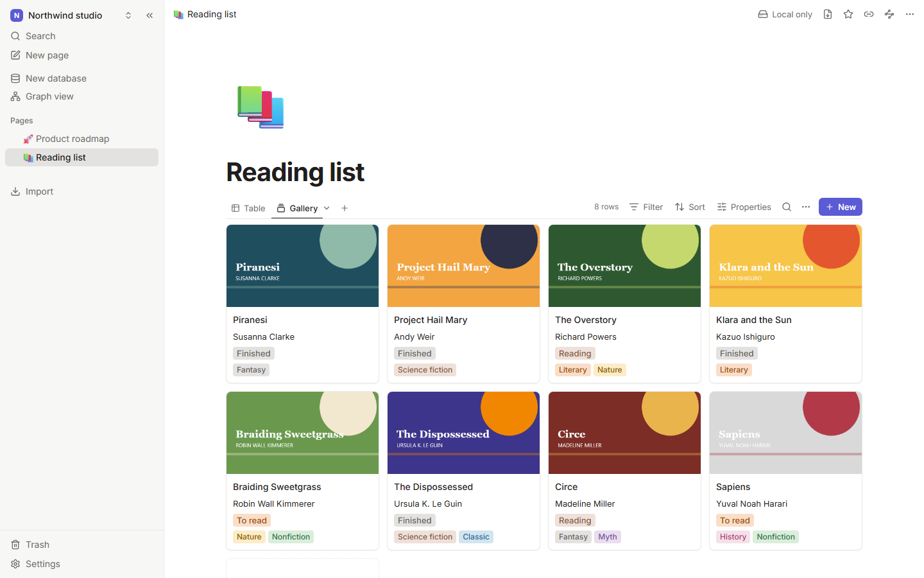This screenshot has width=924, height=578.
Task: Click the History tag on the Sapiens card
Action: pos(733,537)
